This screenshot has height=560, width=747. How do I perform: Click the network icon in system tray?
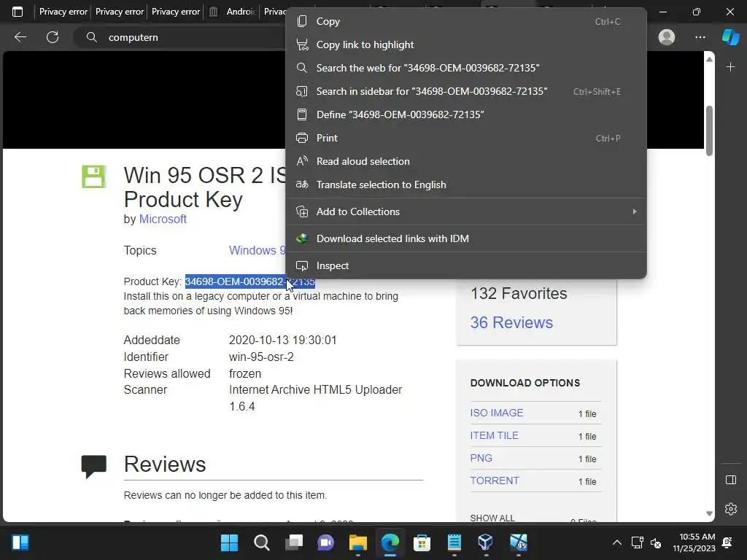coord(637,542)
